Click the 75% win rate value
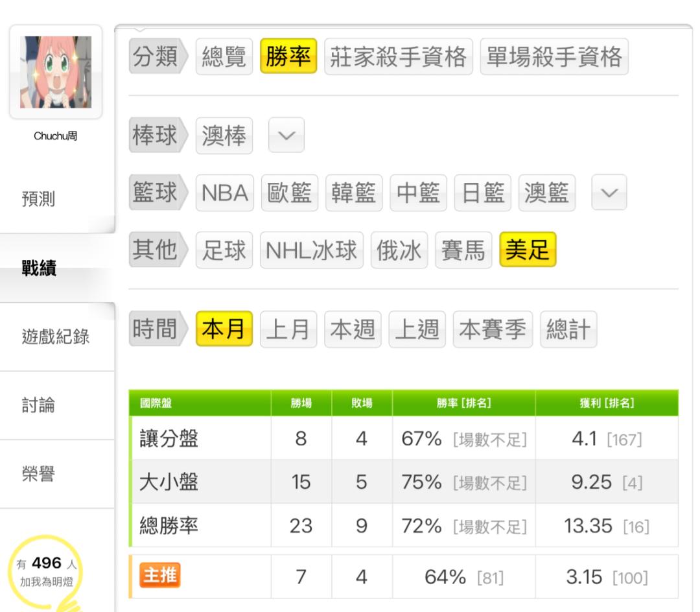The height and width of the screenshot is (612, 700). click(x=421, y=482)
